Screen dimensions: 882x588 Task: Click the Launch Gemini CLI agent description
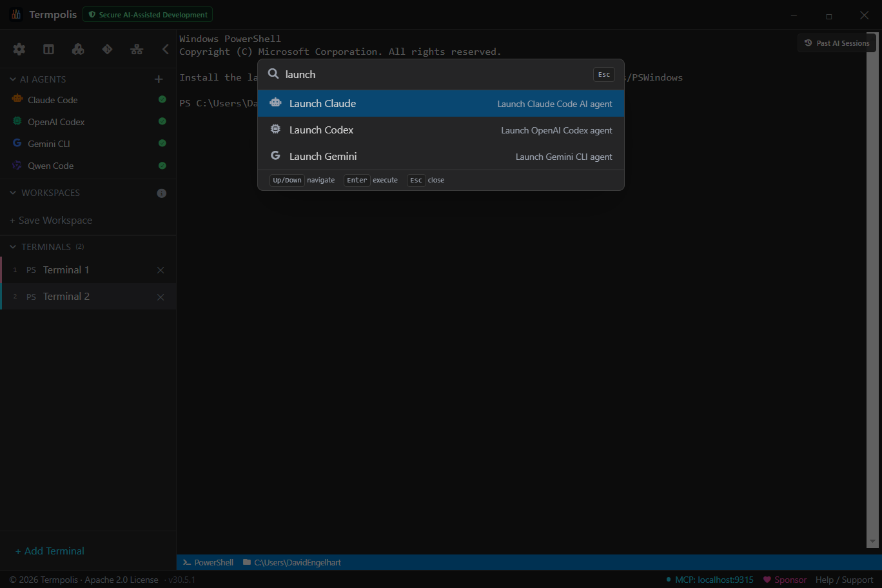coord(564,157)
